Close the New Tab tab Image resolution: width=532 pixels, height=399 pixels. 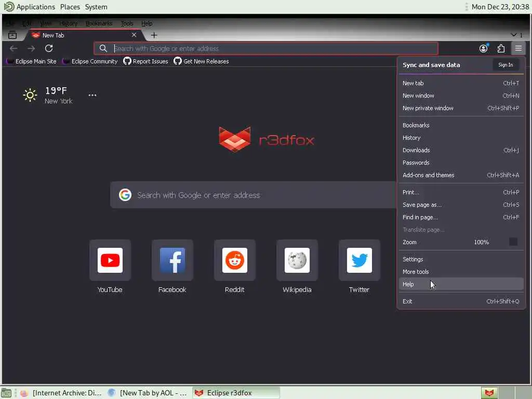[x=134, y=35]
